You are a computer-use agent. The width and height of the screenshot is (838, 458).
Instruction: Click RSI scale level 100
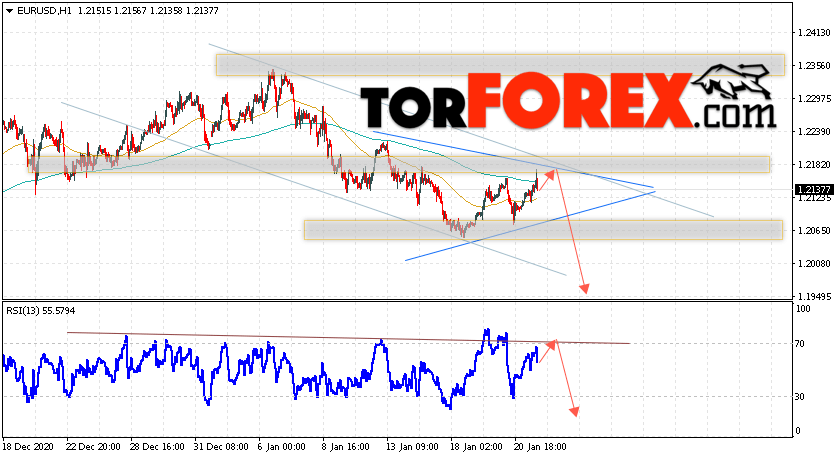[803, 309]
